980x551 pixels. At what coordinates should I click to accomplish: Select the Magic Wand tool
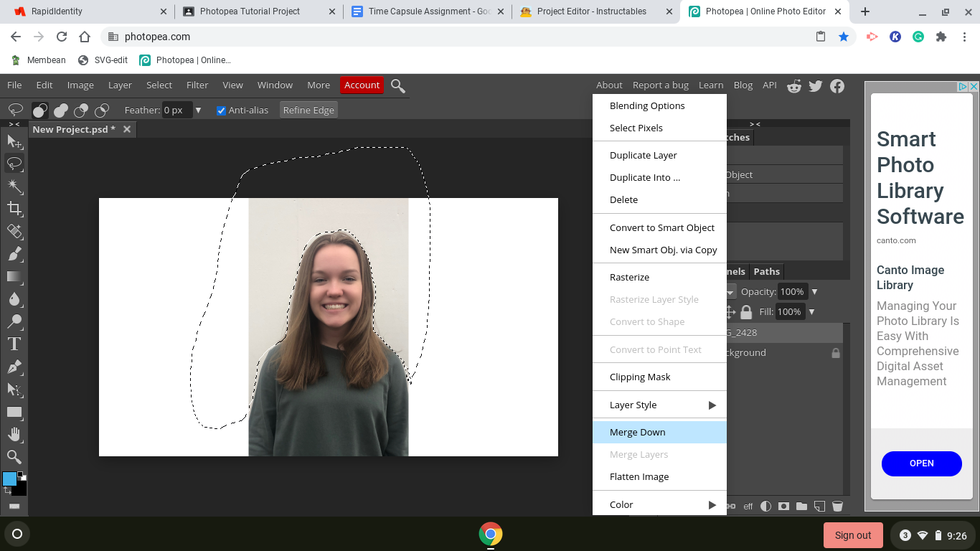pyautogui.click(x=14, y=186)
